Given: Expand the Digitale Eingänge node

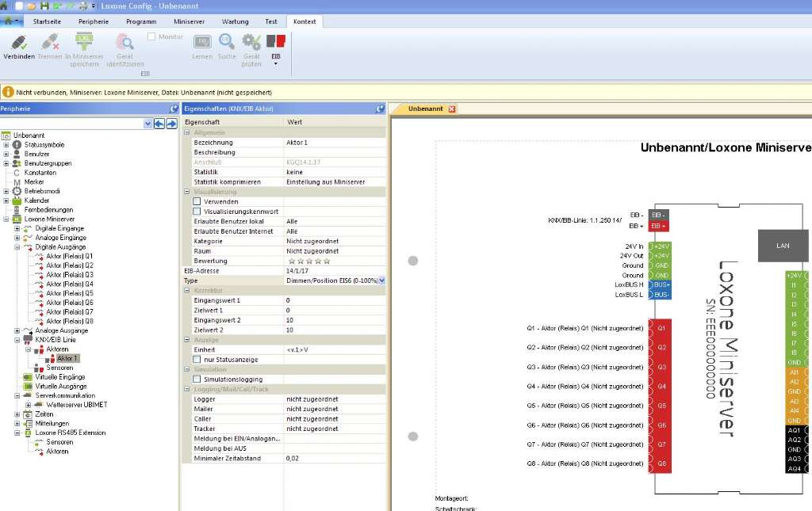Looking at the screenshot, I should coord(17,228).
